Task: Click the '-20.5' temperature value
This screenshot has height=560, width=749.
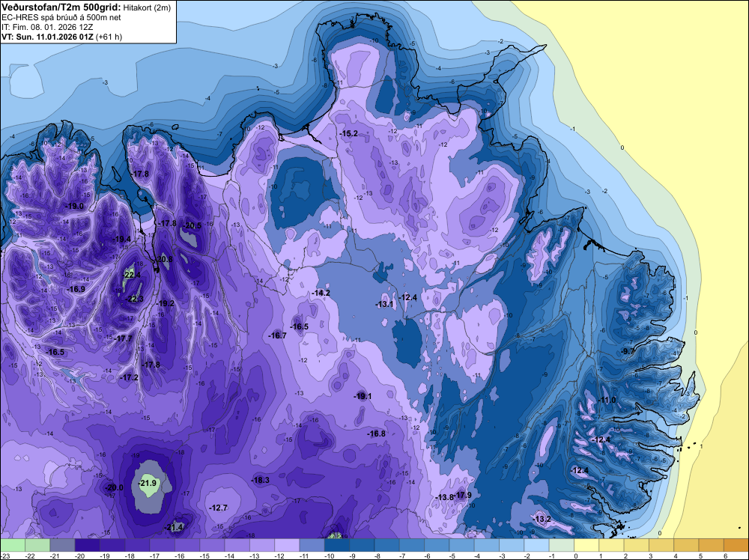Action: [x=192, y=226]
